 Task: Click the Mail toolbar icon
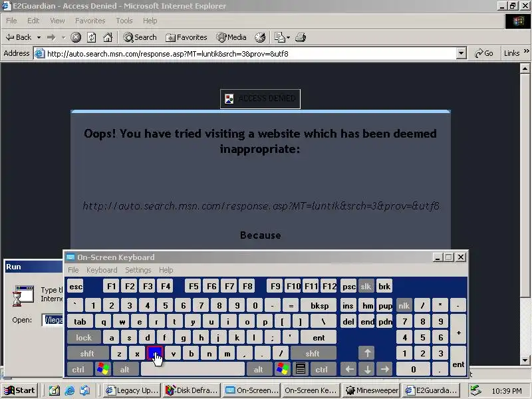[x=279, y=37]
